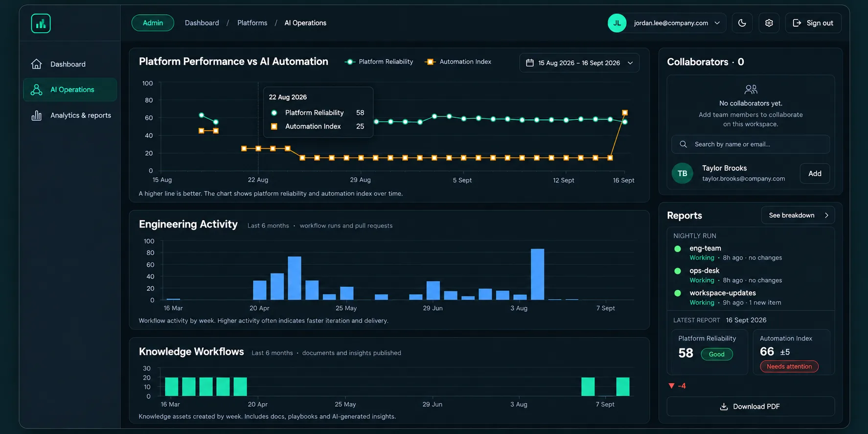868x434 pixels.
Task: Open Dashboard in the sidebar
Action: [70, 64]
